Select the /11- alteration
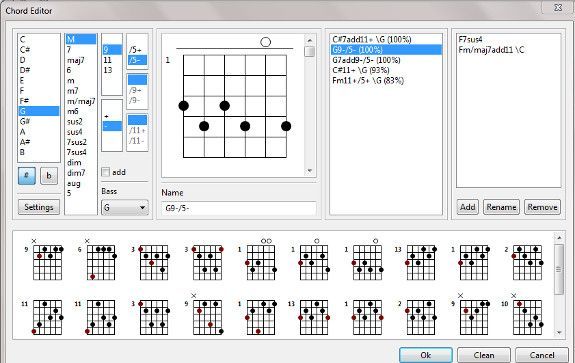Screen dimensions: 575x363 click(x=137, y=140)
